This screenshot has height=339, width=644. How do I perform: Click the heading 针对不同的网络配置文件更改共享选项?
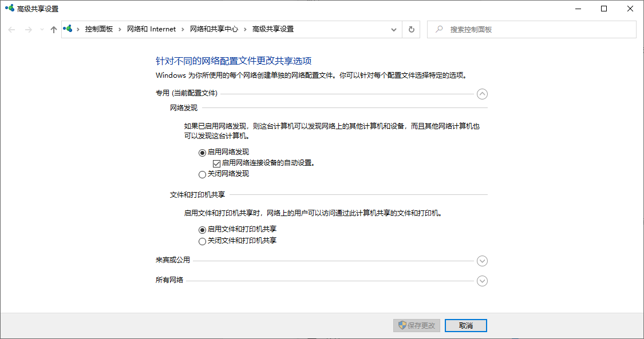234,61
